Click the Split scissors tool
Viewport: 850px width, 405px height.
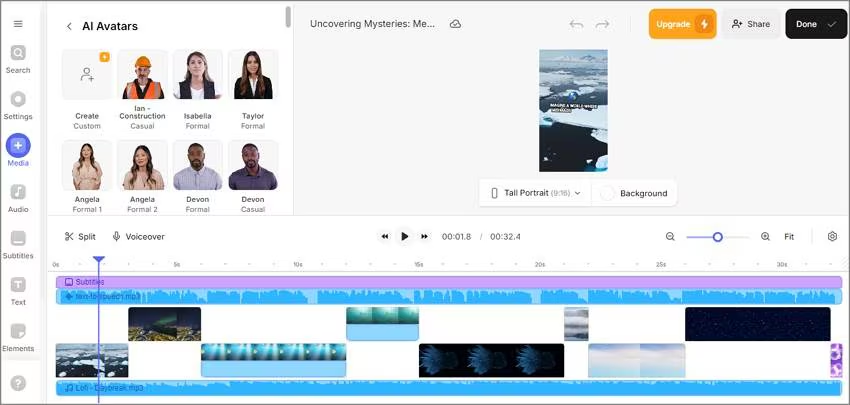tap(80, 236)
